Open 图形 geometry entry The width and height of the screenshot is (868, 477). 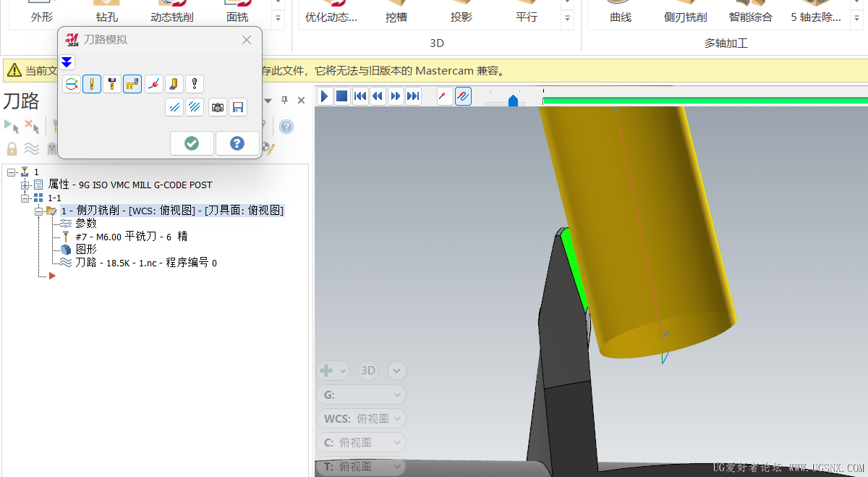click(x=86, y=250)
